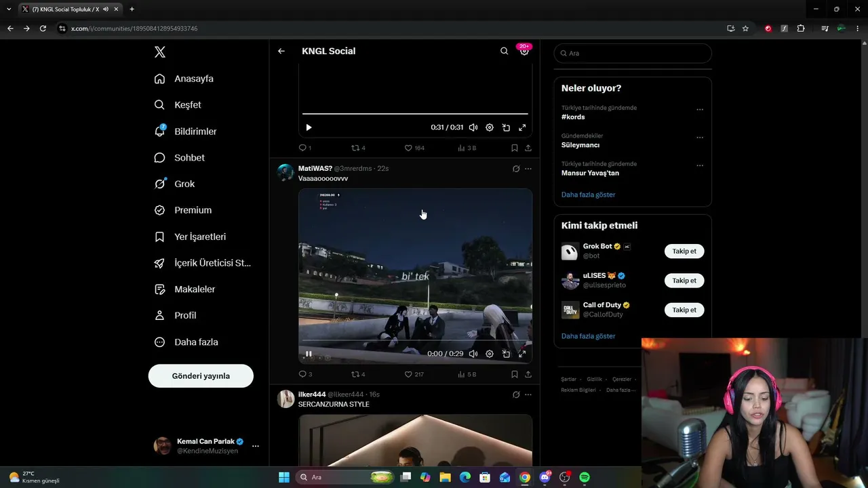Viewport: 868px width, 488px height.
Task: Open ilker444 profile avatar
Action: (x=285, y=399)
